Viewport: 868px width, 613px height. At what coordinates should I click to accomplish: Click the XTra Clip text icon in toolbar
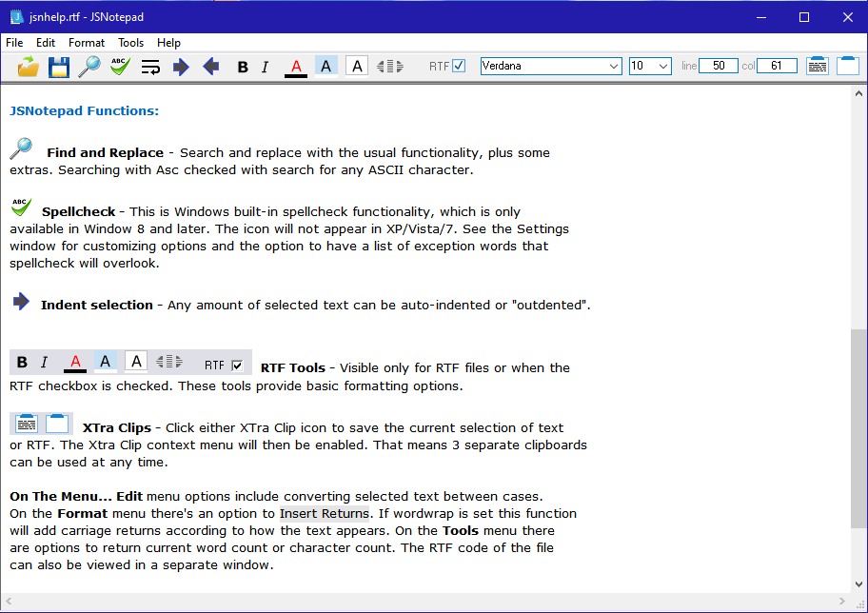817,66
